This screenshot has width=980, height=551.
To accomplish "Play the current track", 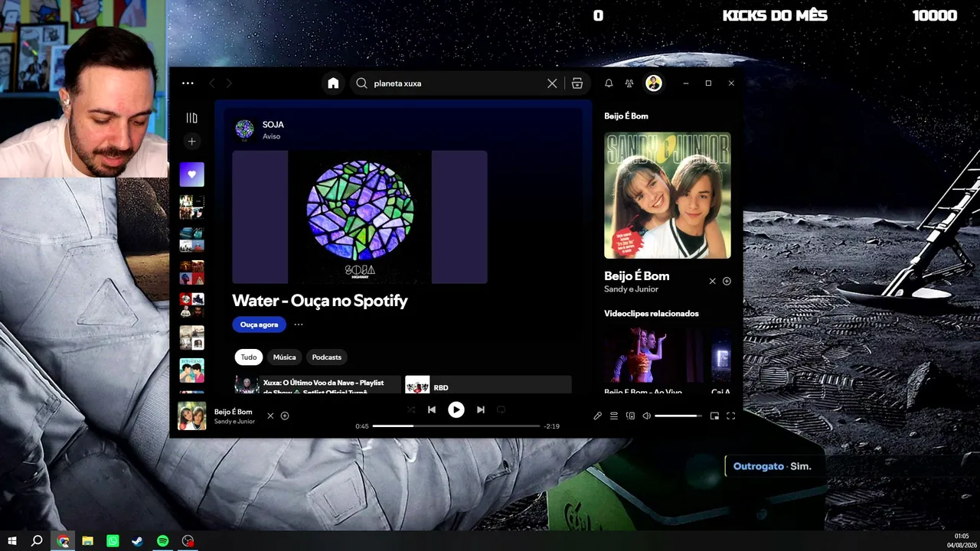I will click(456, 409).
